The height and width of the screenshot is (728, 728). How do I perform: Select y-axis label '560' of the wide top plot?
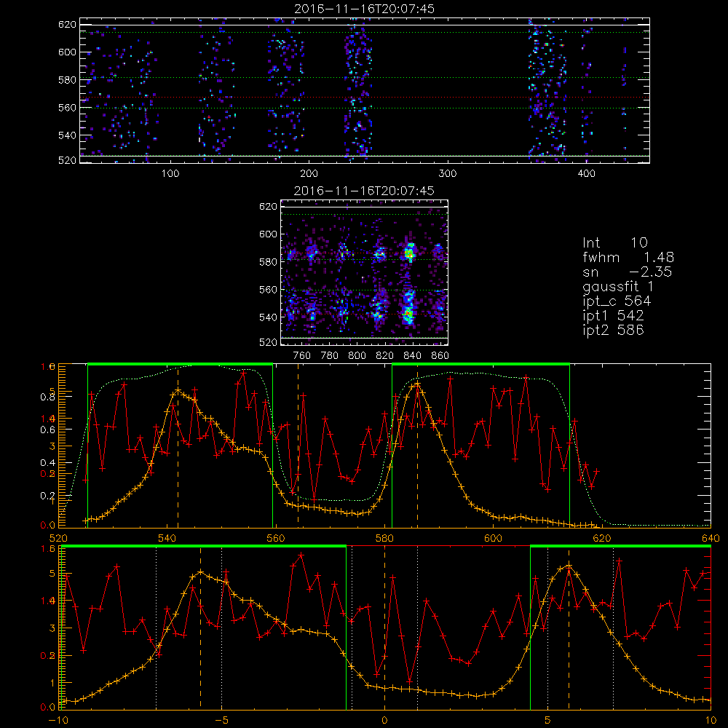67,107
